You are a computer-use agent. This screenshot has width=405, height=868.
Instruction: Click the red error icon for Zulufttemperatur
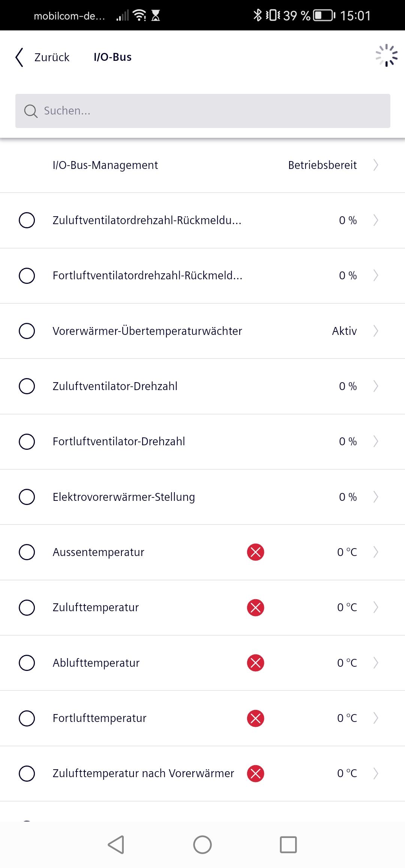coord(255,607)
